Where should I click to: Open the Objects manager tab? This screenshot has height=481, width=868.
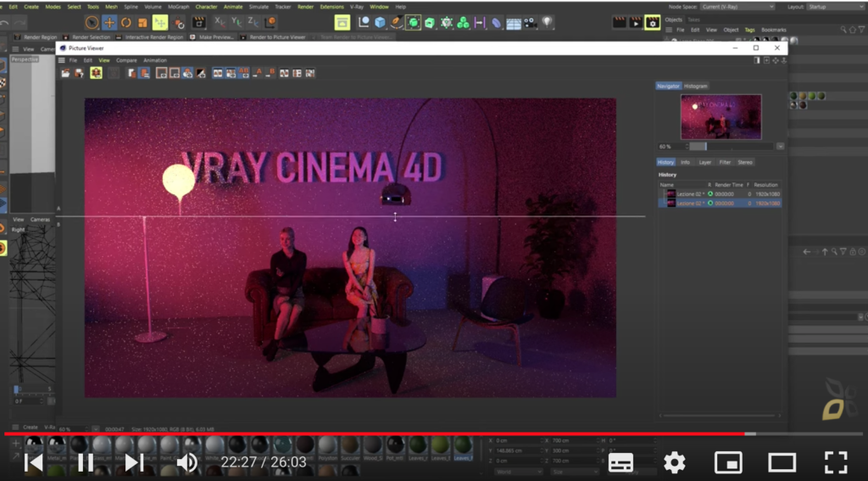coord(674,20)
